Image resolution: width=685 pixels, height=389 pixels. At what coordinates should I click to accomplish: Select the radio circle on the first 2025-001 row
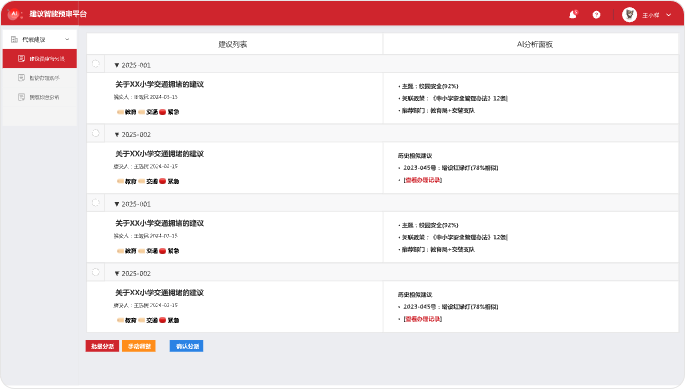[96, 64]
